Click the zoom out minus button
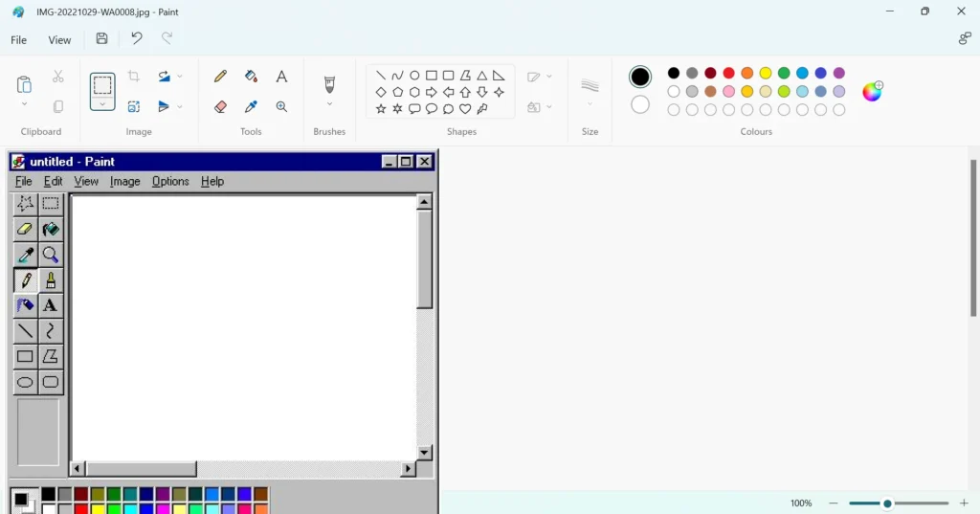 pyautogui.click(x=834, y=503)
